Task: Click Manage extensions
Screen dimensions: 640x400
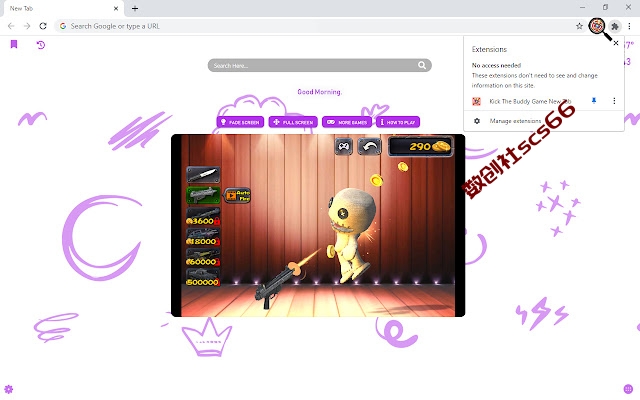Action: click(515, 121)
